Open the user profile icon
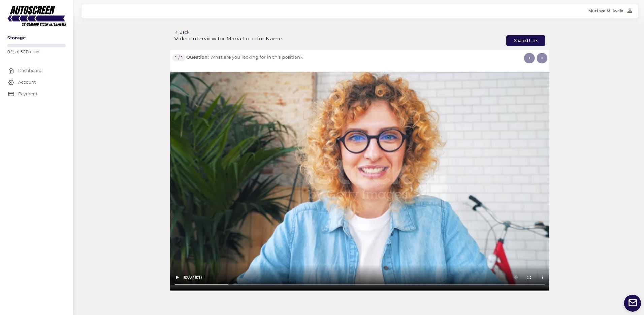 pyautogui.click(x=630, y=11)
